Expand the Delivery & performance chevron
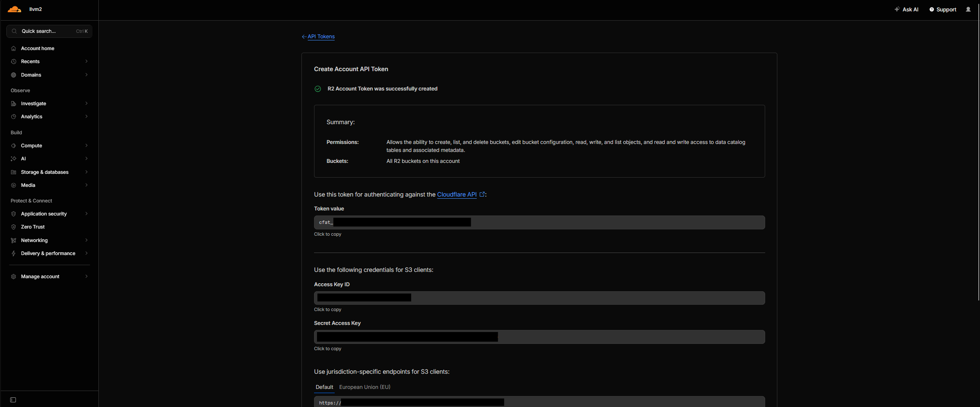The height and width of the screenshot is (407, 980). (x=87, y=253)
